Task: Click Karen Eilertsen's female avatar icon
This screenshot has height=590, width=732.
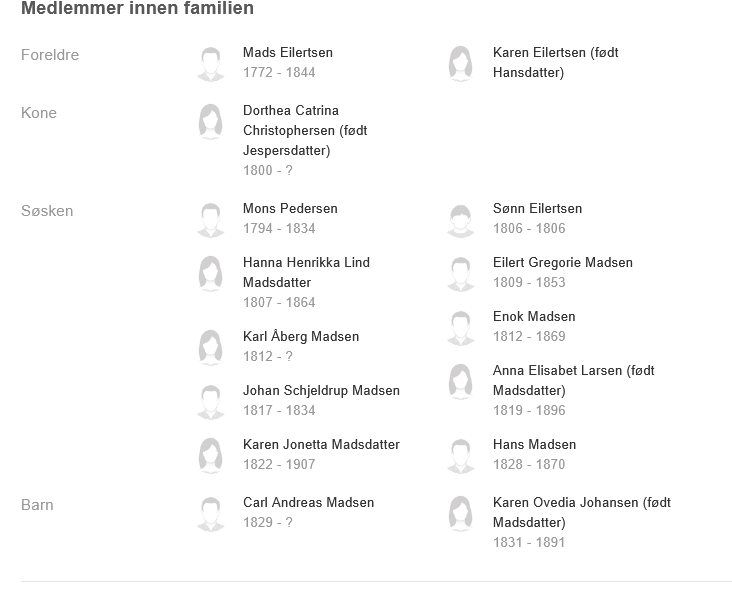Action: [460, 63]
